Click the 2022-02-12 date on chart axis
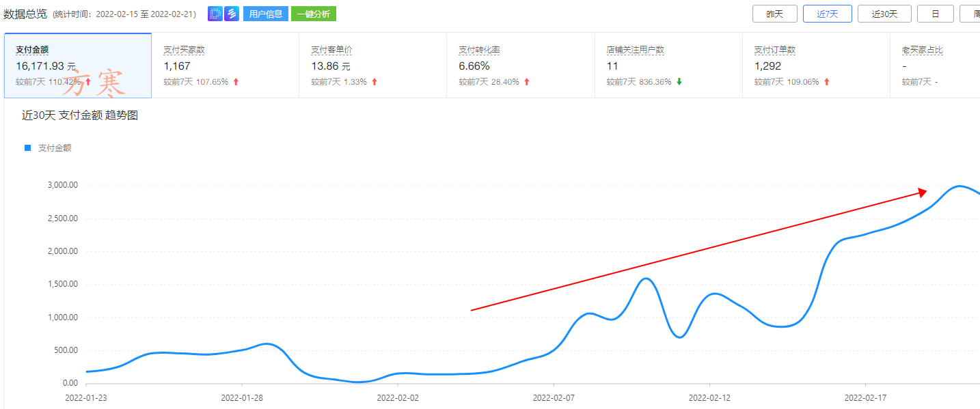 tap(709, 397)
